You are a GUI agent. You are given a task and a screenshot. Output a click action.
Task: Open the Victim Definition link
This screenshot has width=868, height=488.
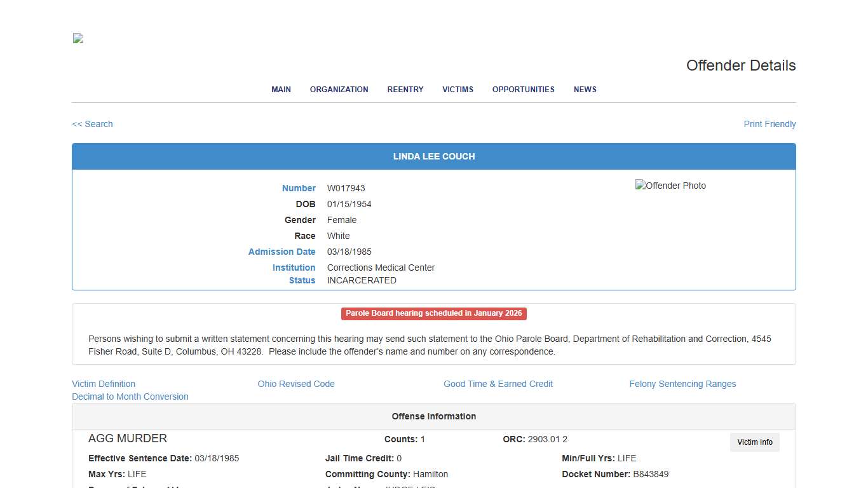(104, 384)
